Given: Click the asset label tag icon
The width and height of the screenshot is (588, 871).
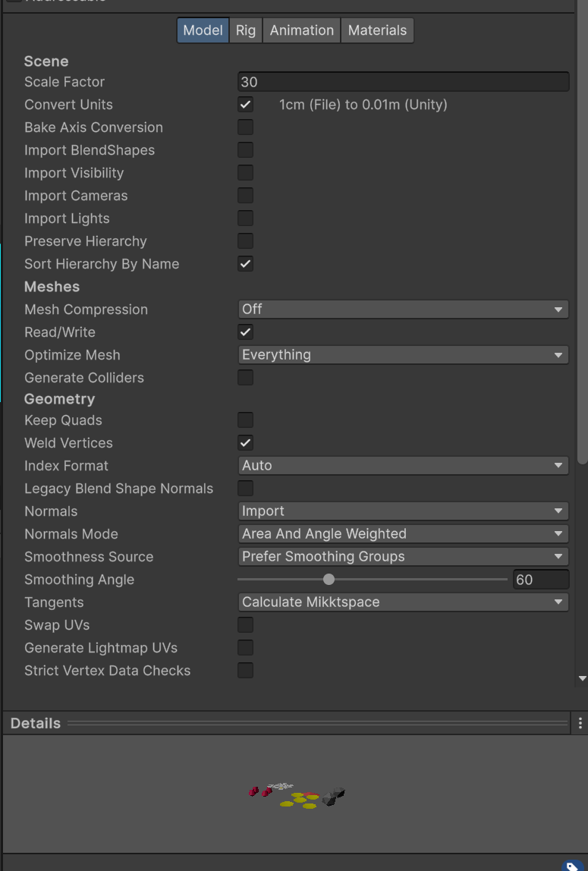Looking at the screenshot, I should [x=573, y=865].
